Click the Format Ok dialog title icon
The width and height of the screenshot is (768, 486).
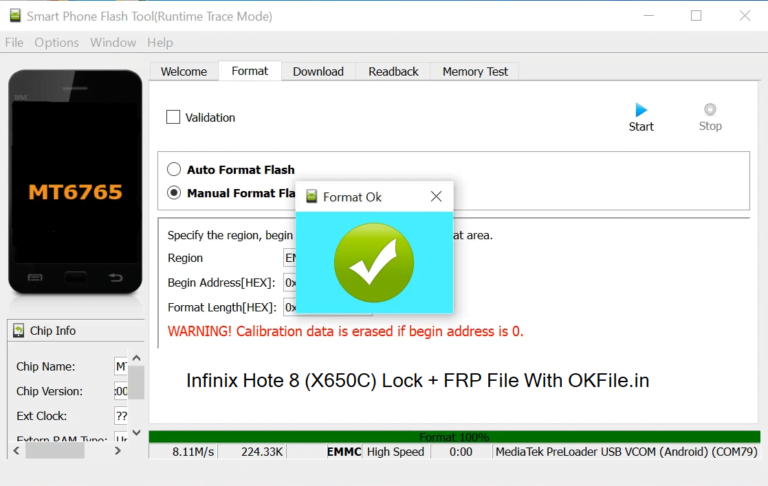312,197
